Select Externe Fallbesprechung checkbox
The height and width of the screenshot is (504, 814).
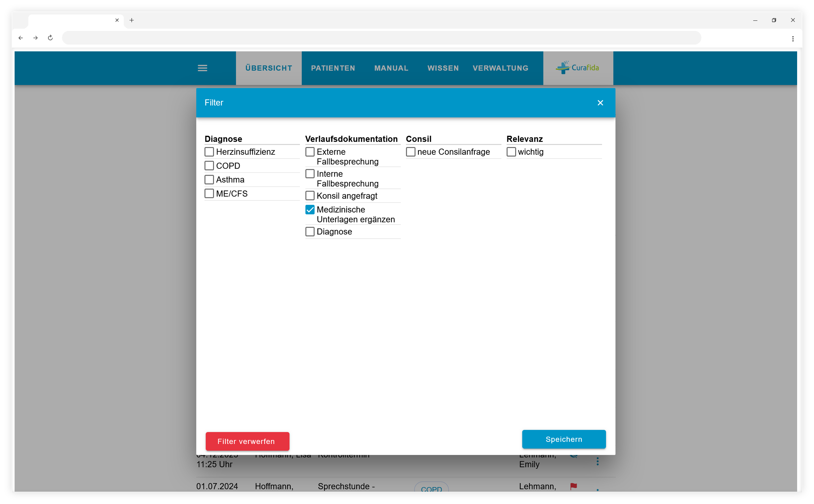310,152
